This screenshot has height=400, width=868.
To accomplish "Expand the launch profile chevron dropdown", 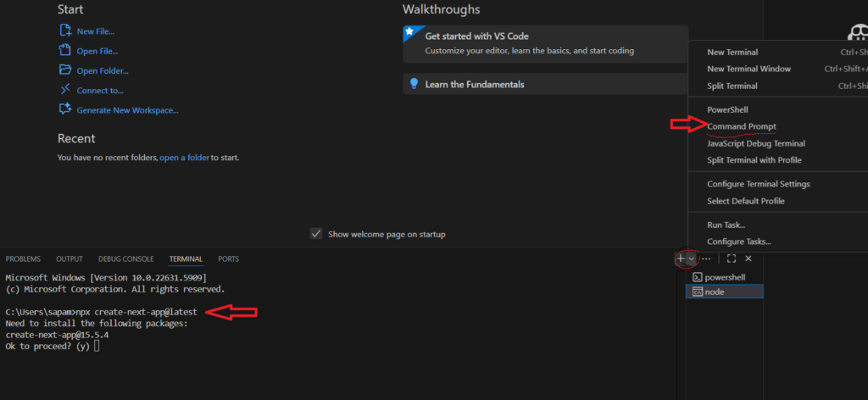I will 692,258.
